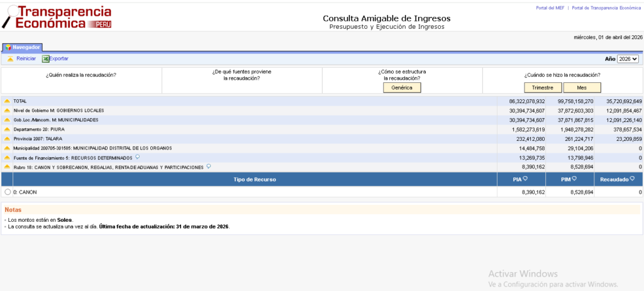Viewport: 644px width, 291px height.
Task: Collapse to Departamento 20: PIURA arrow
Action: (8, 129)
